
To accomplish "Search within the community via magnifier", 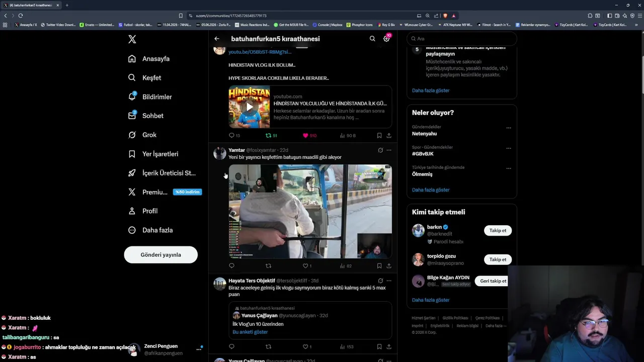I will [x=372, y=39].
